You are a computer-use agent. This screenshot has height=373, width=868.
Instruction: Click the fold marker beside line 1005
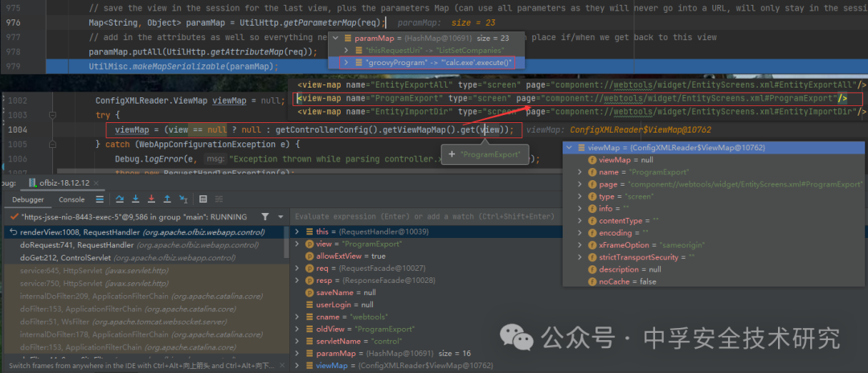tap(54, 145)
